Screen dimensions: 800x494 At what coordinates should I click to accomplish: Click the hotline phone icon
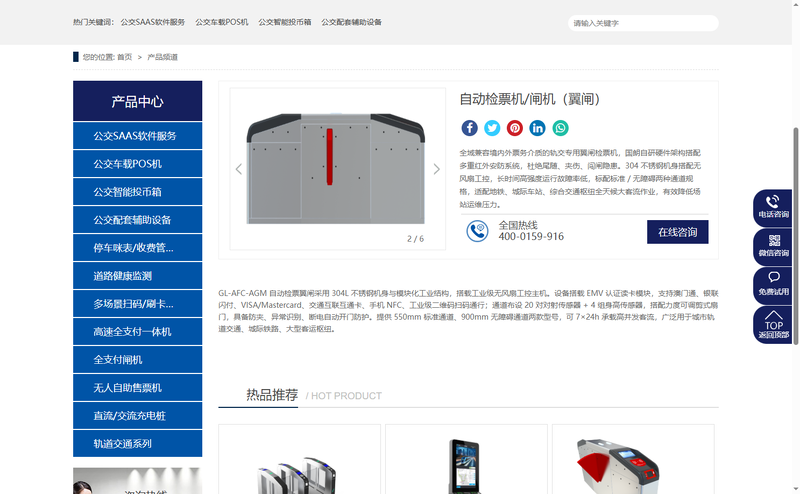[478, 231]
